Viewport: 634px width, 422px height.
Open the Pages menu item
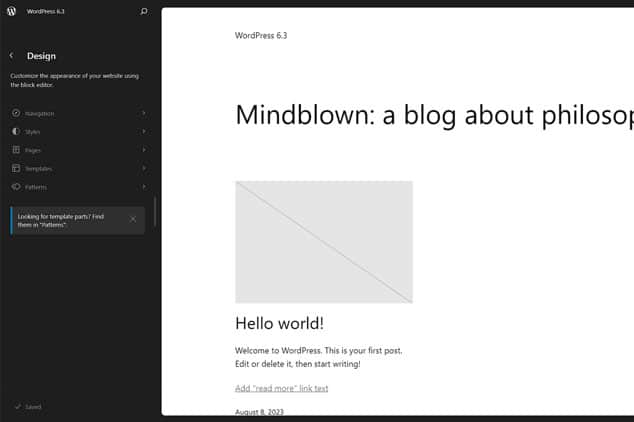pyautogui.click(x=78, y=150)
